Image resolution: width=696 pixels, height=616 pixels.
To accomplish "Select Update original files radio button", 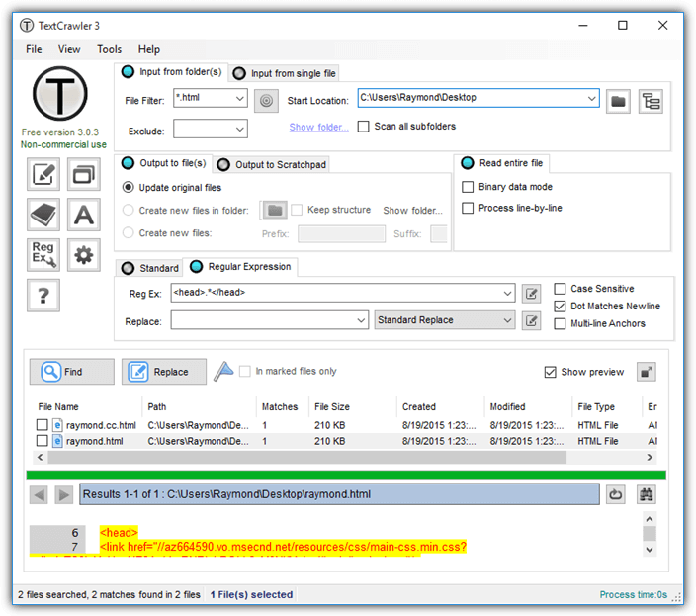I will coord(128,187).
